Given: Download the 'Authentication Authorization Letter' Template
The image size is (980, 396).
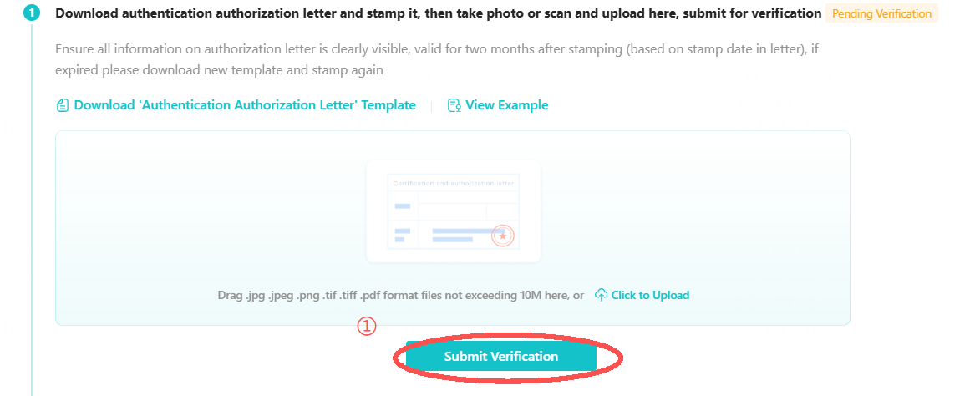Looking at the screenshot, I should [244, 105].
